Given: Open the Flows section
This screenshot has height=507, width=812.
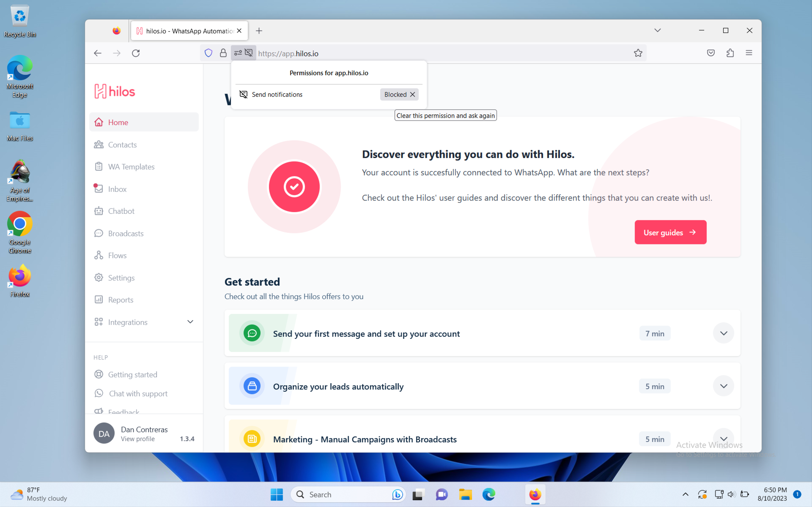Looking at the screenshot, I should (x=117, y=255).
